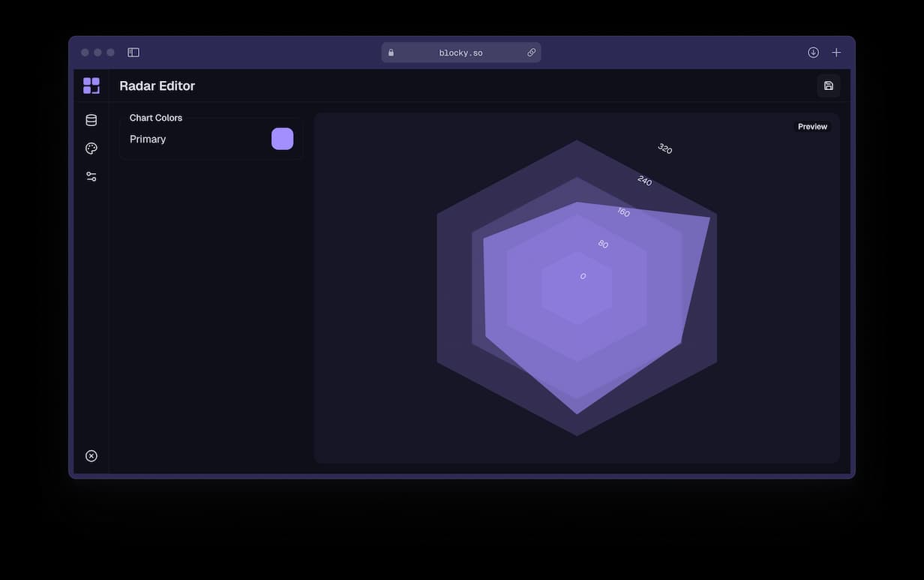
Task: Click the Chart Colors heading
Action: click(x=156, y=118)
